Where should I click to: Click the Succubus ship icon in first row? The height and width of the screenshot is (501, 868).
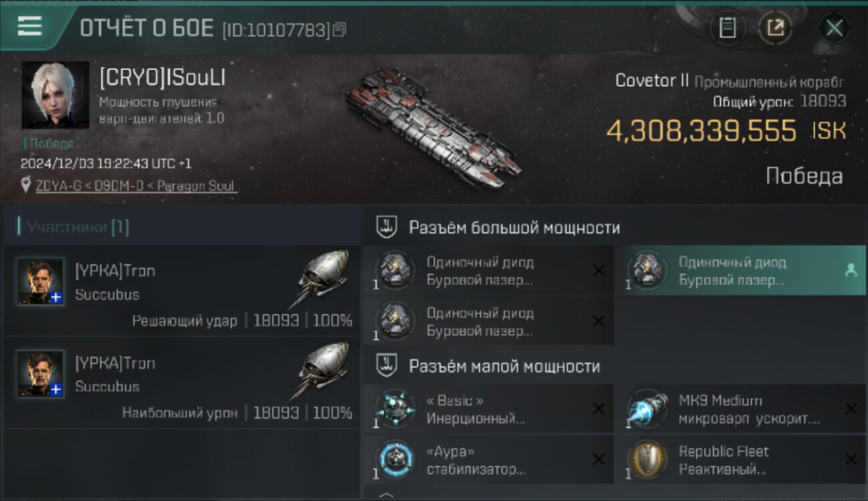tap(322, 277)
